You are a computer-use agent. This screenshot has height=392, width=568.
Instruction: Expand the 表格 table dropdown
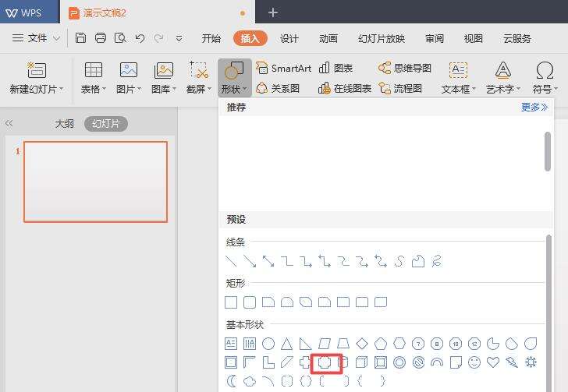point(94,89)
